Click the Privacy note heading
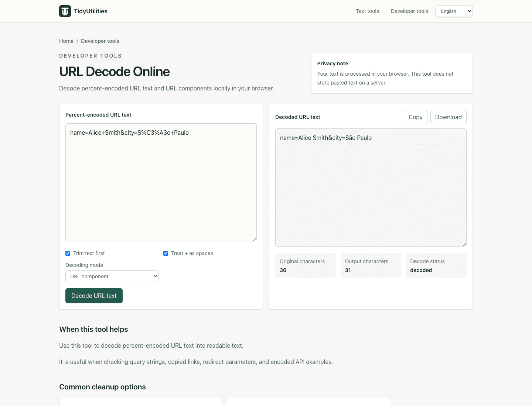The height and width of the screenshot is (406, 532). pyautogui.click(x=332, y=63)
